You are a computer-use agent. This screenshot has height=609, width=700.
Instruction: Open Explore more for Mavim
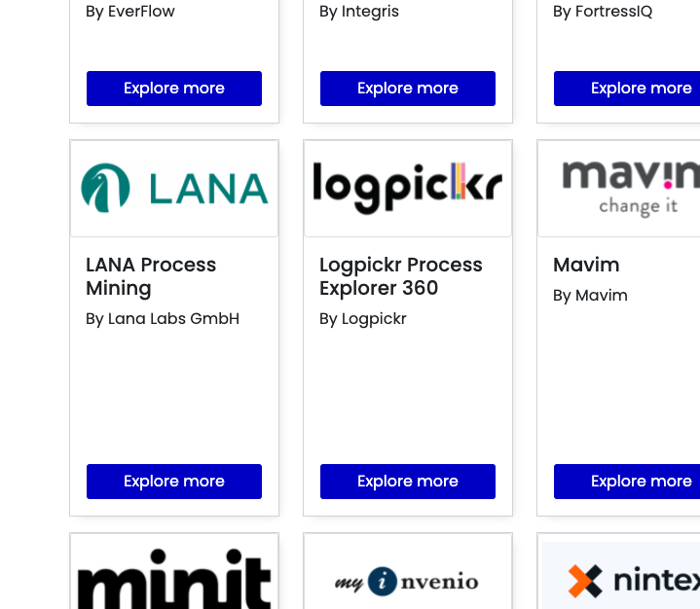(627, 482)
